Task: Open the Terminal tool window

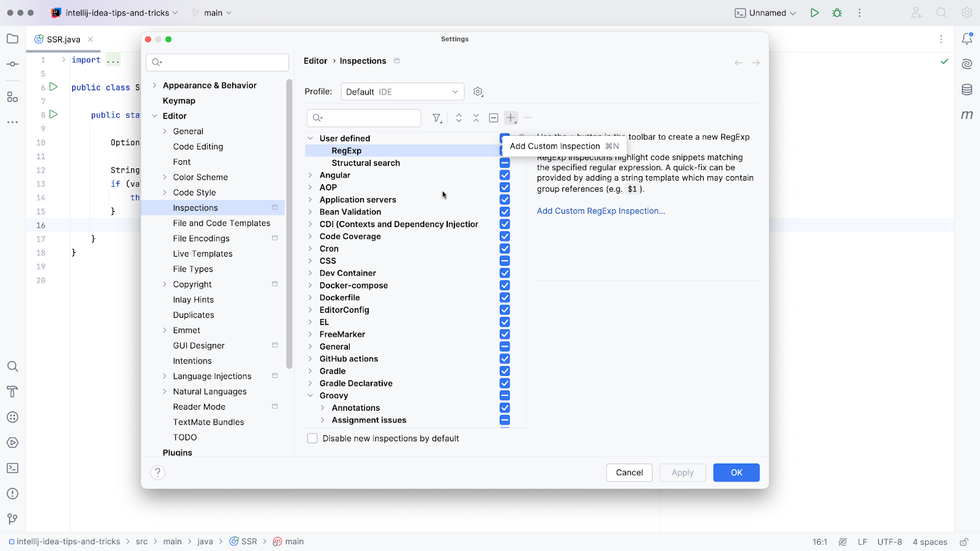Action: pyautogui.click(x=12, y=468)
